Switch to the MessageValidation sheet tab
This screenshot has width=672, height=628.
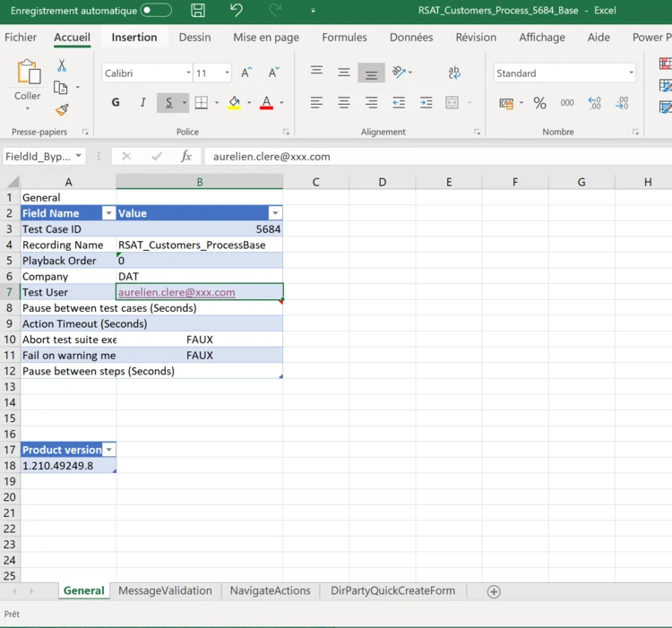pos(165,591)
